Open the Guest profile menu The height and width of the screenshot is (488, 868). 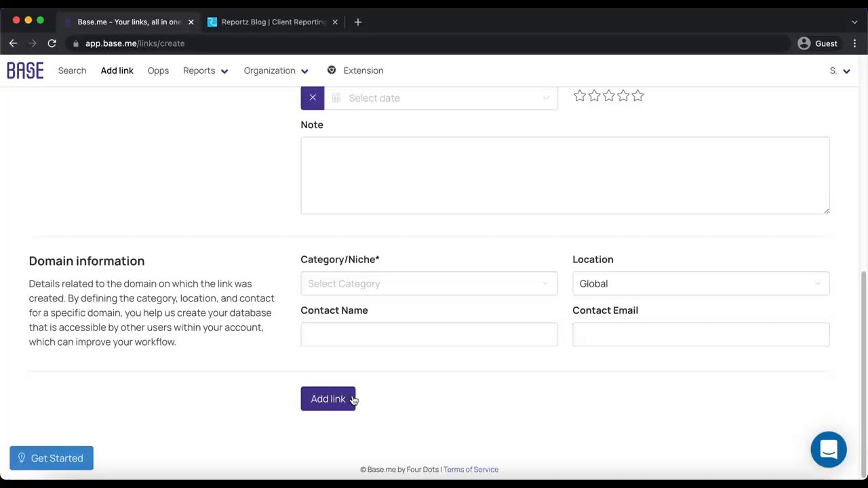pos(817,43)
